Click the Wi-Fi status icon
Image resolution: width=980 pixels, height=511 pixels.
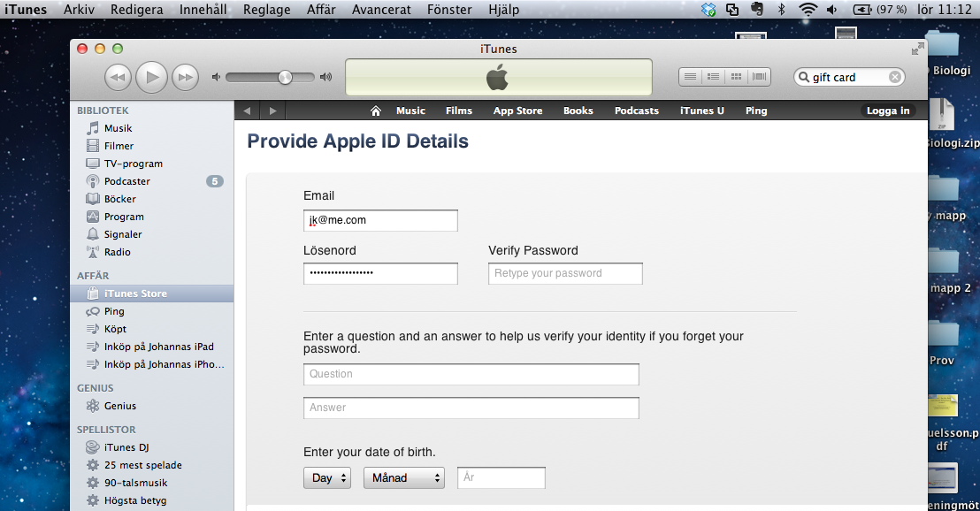click(x=808, y=10)
